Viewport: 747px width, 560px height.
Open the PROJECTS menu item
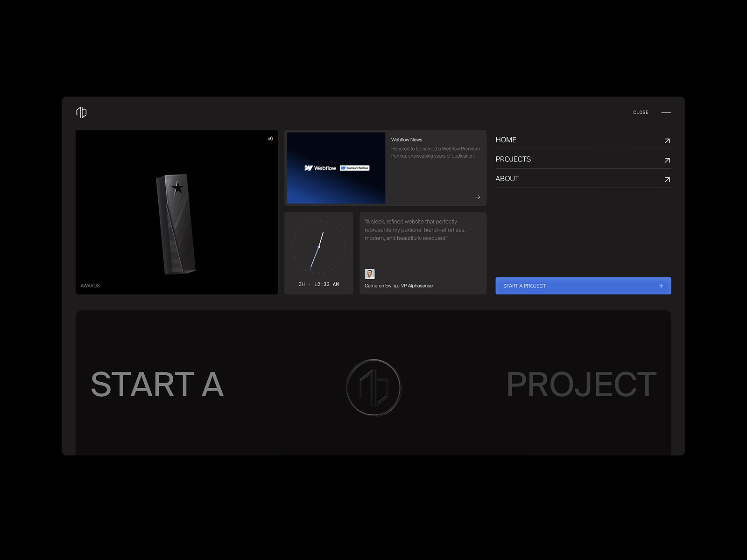513,160
